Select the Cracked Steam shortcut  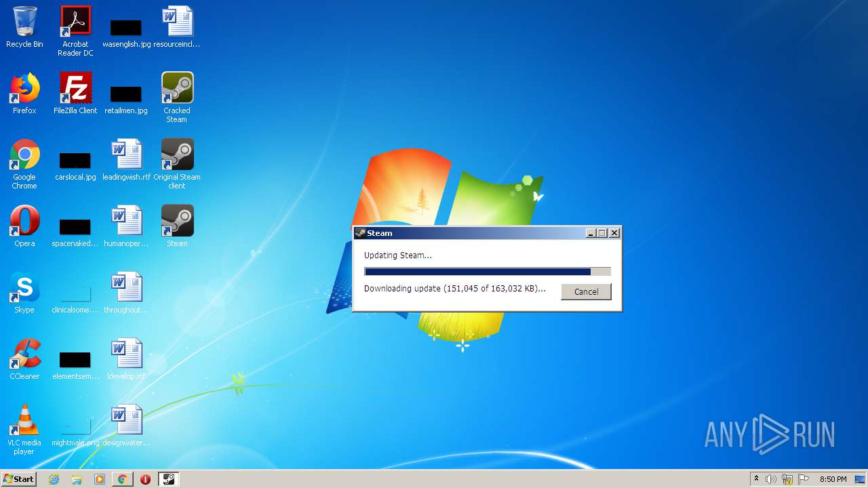pyautogui.click(x=177, y=98)
